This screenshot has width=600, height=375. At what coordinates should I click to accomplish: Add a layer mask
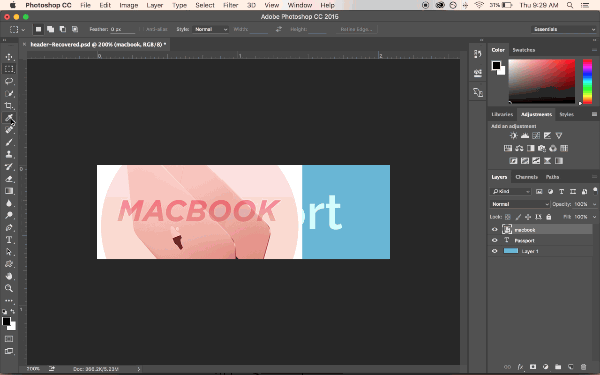(x=533, y=367)
